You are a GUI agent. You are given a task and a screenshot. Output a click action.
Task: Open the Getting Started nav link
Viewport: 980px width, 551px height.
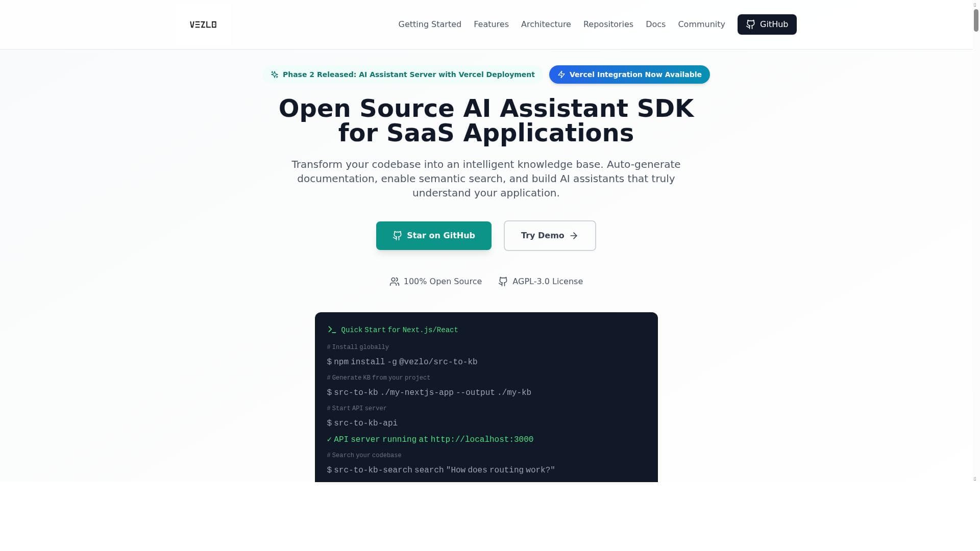pyautogui.click(x=430, y=24)
